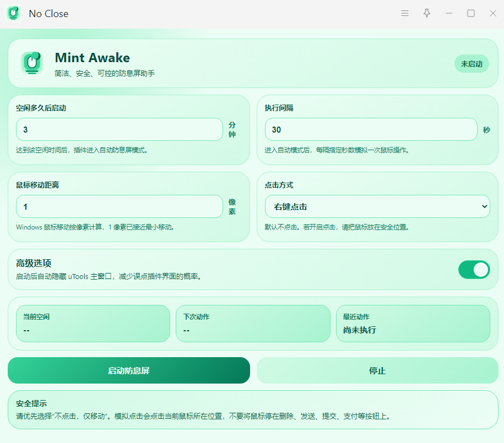Click the 启动防息屏 button
Screen dimensions: 504x443
coord(129,370)
